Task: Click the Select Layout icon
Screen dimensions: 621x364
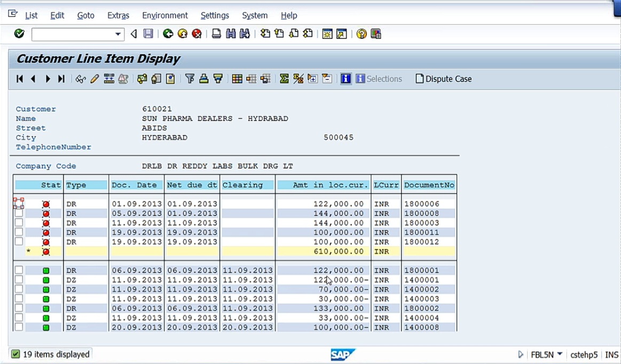Action: click(x=251, y=79)
